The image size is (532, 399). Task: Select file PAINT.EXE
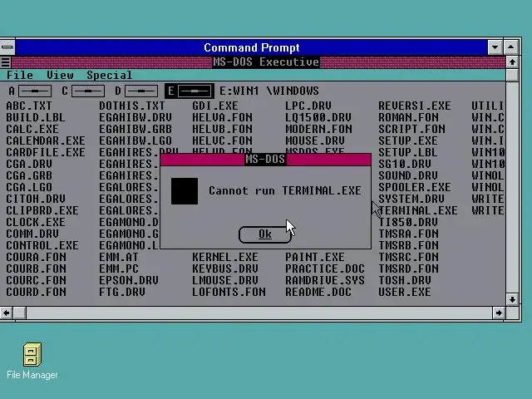click(314, 257)
